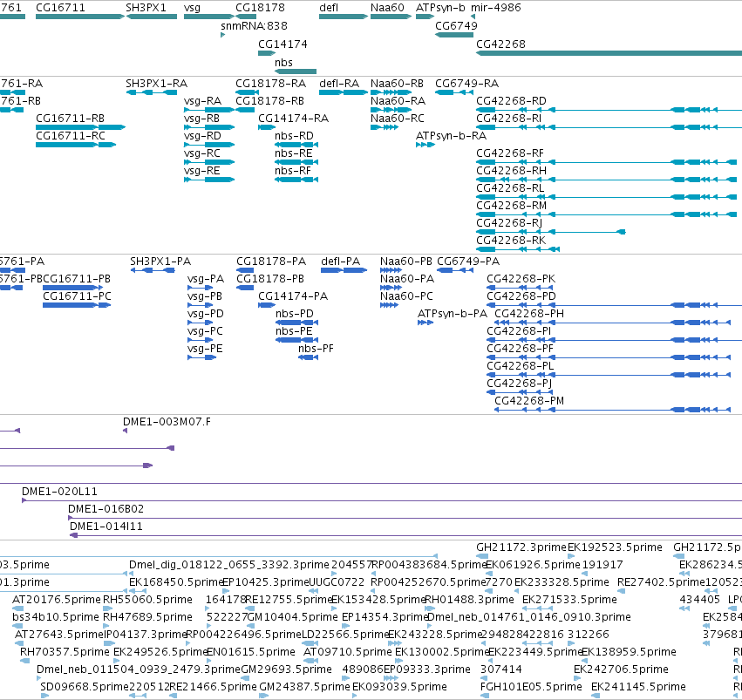
Task: Select transcript label CG16711-RC
Action: tap(71, 136)
